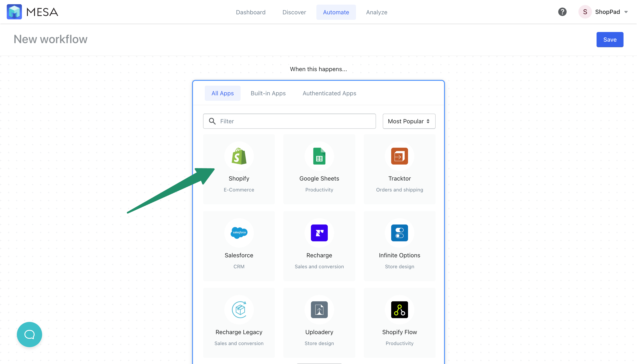This screenshot has height=364, width=637.
Task: Switch to the Authenticated Apps tab
Action: (x=329, y=93)
